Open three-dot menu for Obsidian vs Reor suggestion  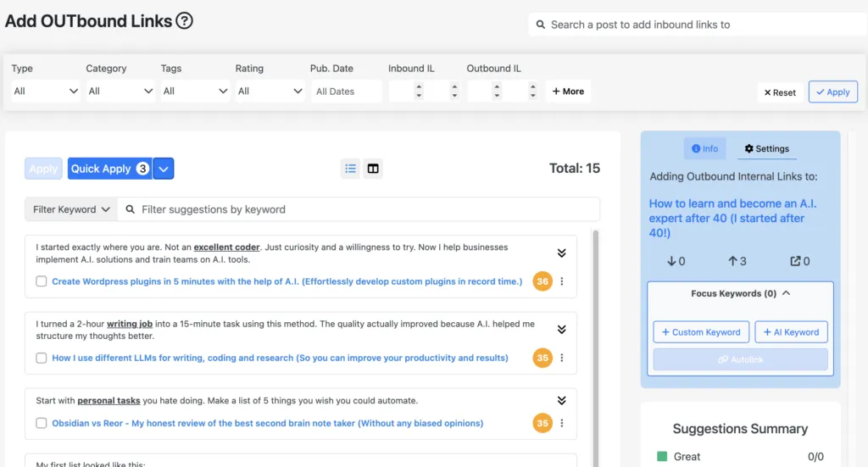[x=562, y=423]
